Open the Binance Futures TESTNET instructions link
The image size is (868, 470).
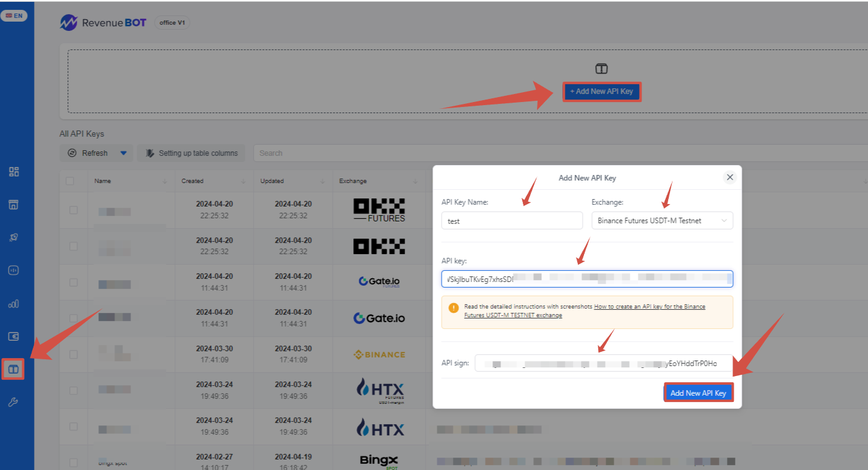pos(585,310)
